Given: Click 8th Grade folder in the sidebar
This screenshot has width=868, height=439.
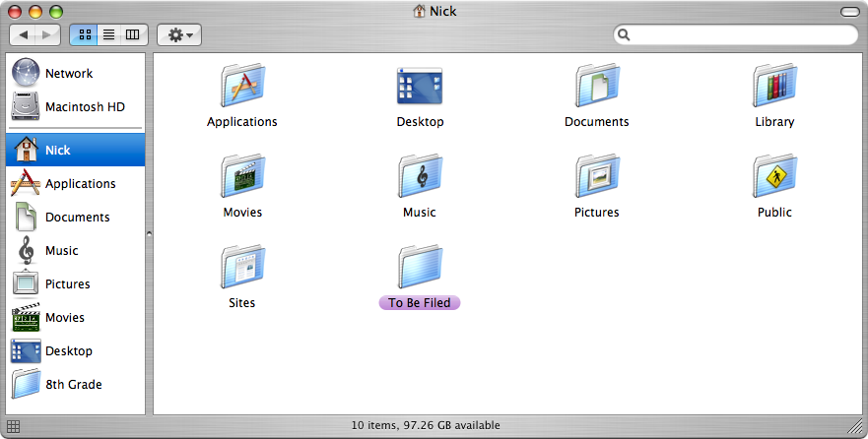Looking at the screenshot, I should tap(26, 384).
